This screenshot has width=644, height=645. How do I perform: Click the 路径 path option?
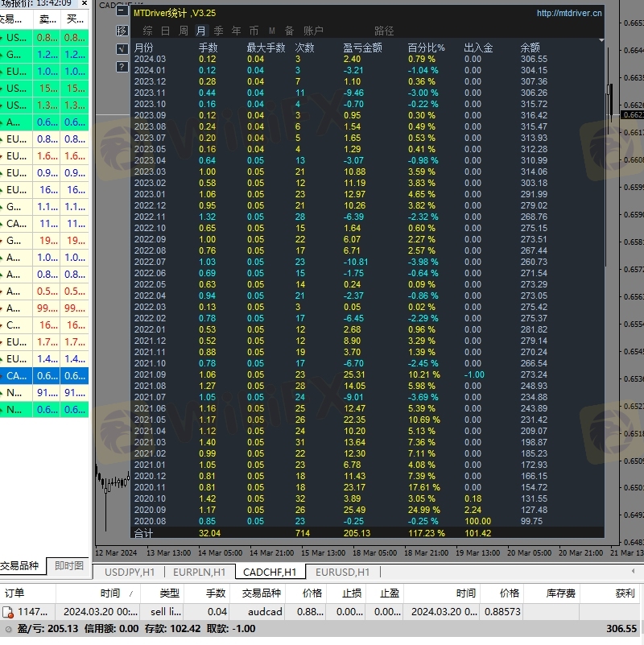tap(384, 31)
